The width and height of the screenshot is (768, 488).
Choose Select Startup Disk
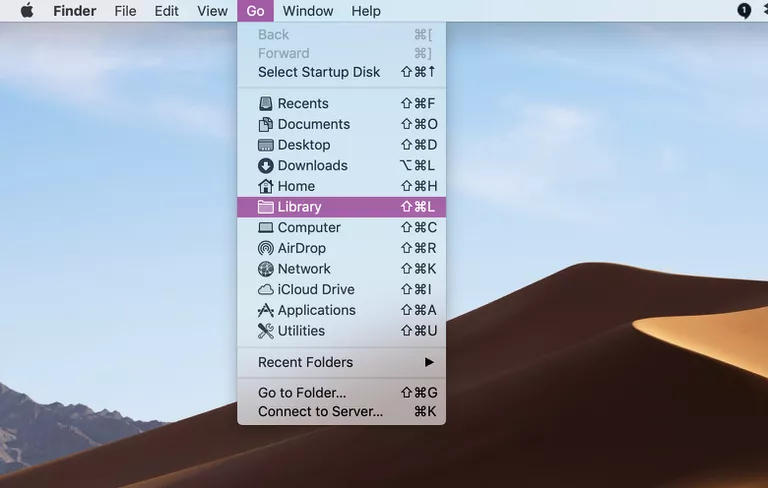(x=341, y=72)
